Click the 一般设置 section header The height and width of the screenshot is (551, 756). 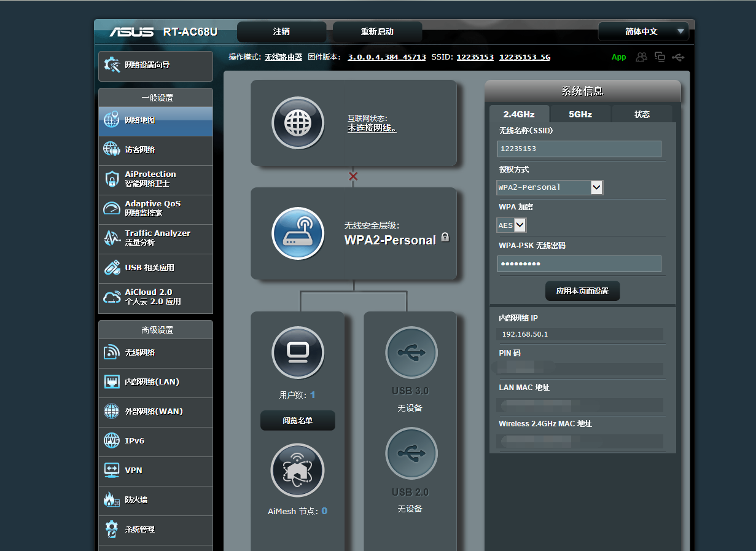(x=156, y=98)
